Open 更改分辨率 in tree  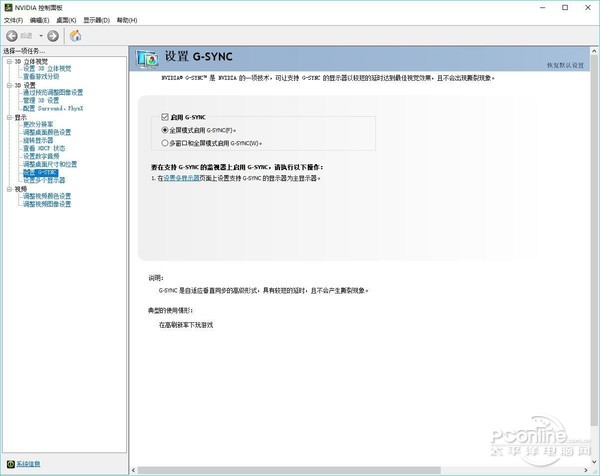click(x=38, y=124)
